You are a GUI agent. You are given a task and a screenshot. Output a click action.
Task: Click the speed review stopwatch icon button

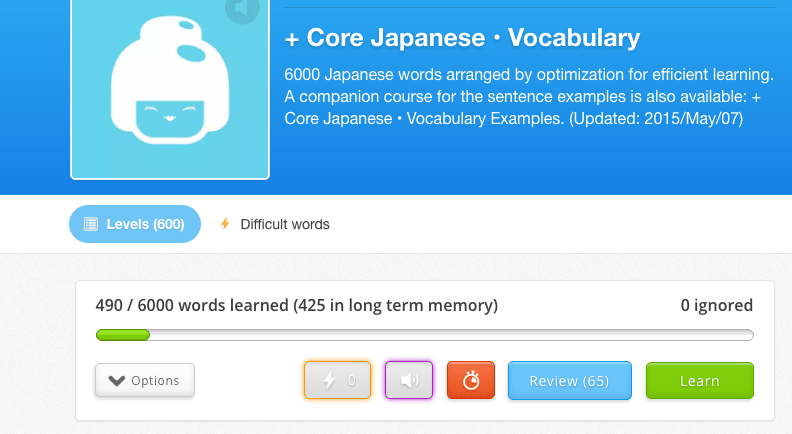[471, 381]
